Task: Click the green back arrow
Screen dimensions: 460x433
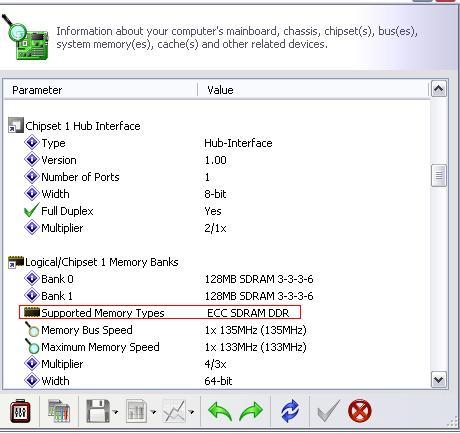Action: (x=220, y=411)
